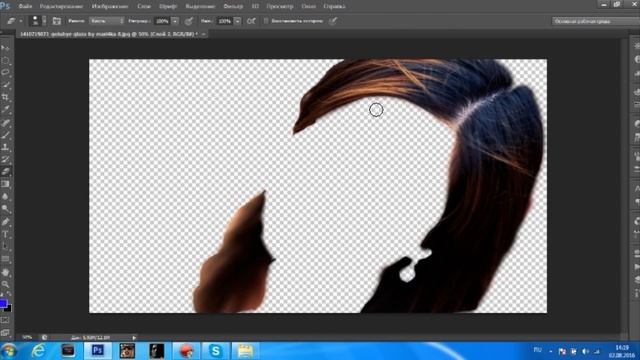The image size is (640, 360).
Task: Select the History Brush tool
Action: 5,160
